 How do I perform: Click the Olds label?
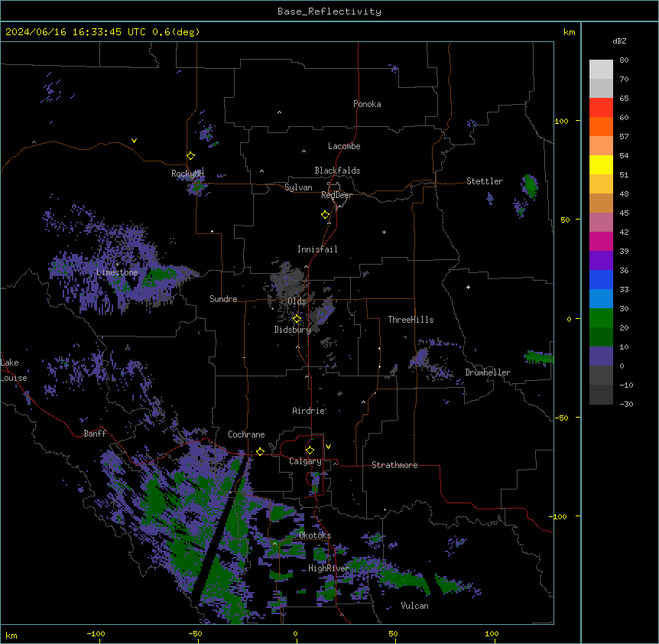pos(297,301)
